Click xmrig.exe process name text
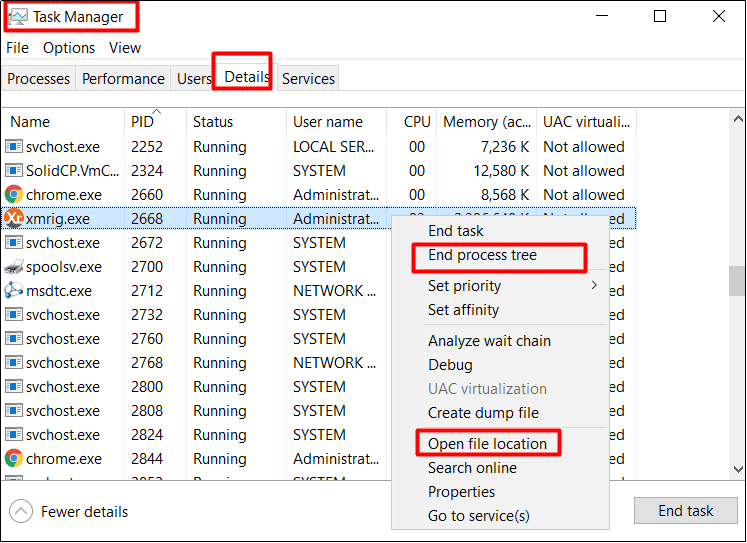This screenshot has height=543, width=747. pos(58,219)
